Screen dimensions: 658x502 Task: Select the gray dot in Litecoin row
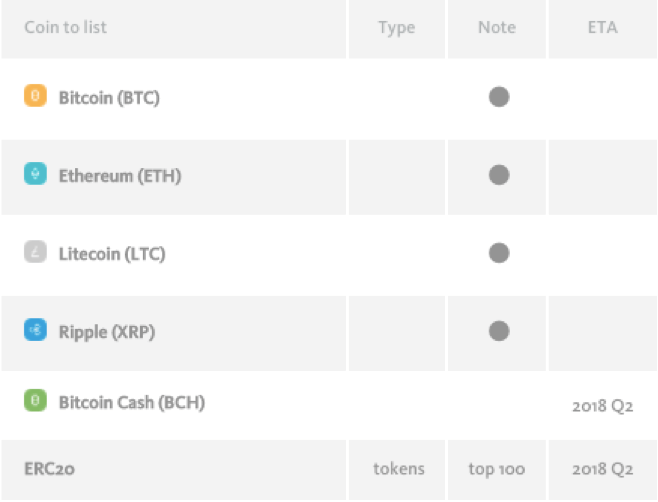point(499,253)
